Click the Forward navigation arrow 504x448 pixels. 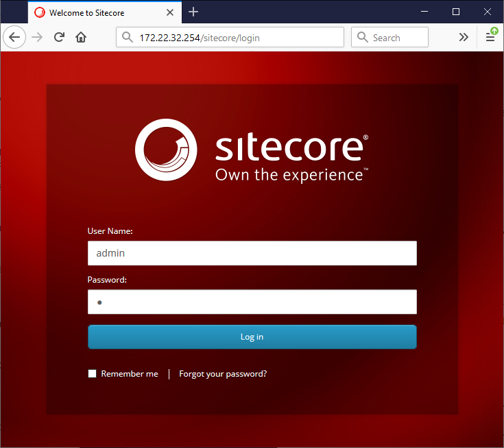37,38
